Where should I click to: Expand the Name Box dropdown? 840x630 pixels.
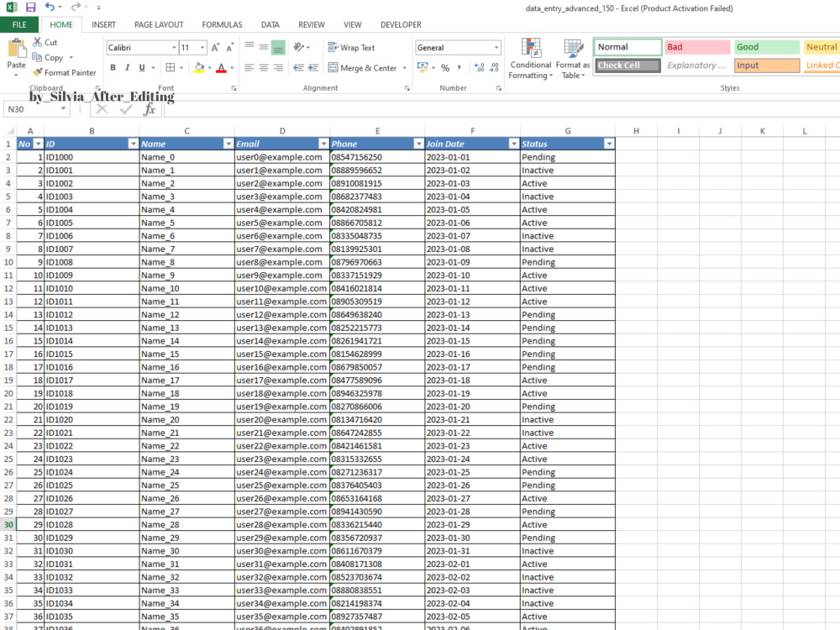pyautogui.click(x=63, y=108)
